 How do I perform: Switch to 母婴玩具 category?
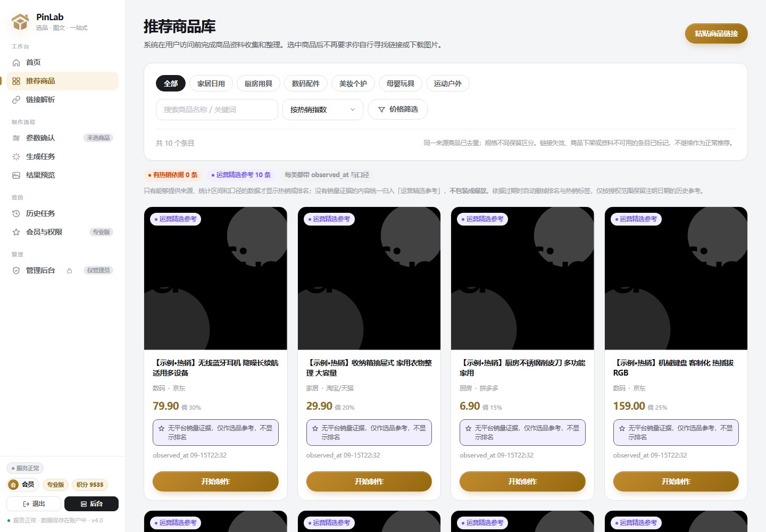pyautogui.click(x=401, y=84)
